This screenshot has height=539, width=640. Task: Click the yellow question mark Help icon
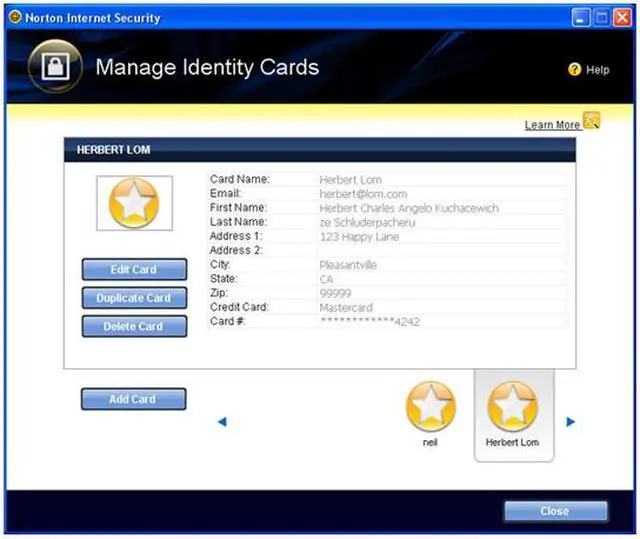pyautogui.click(x=574, y=70)
